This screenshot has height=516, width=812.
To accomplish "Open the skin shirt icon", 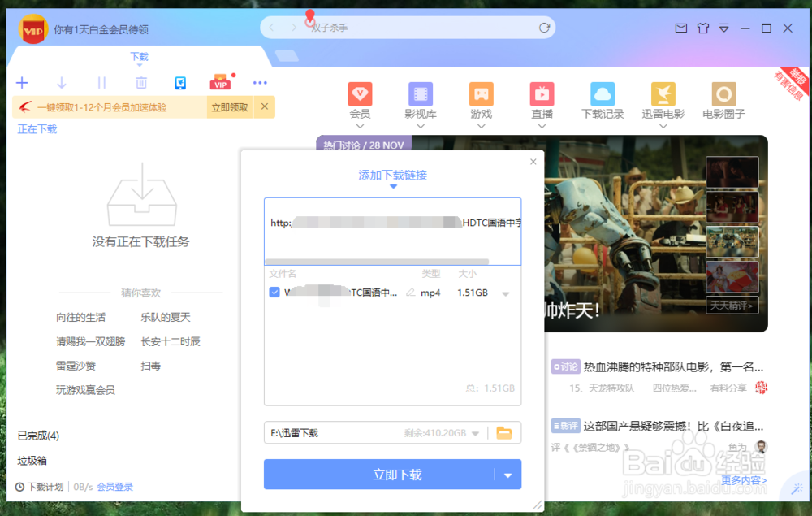I will tap(702, 28).
